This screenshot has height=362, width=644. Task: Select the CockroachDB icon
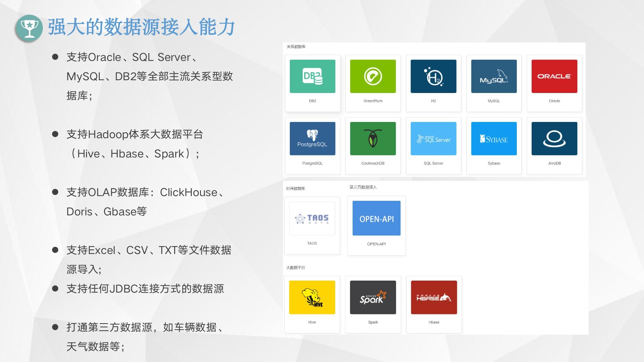pyautogui.click(x=373, y=139)
